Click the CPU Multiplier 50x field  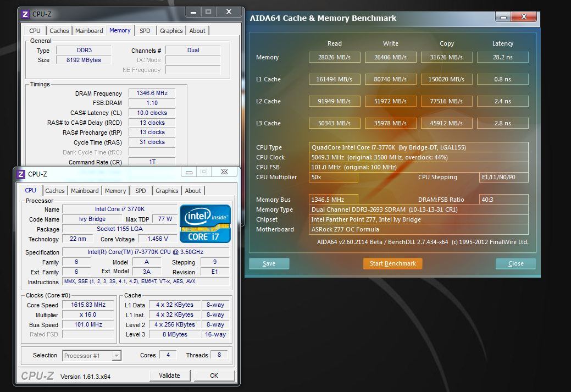(x=333, y=177)
